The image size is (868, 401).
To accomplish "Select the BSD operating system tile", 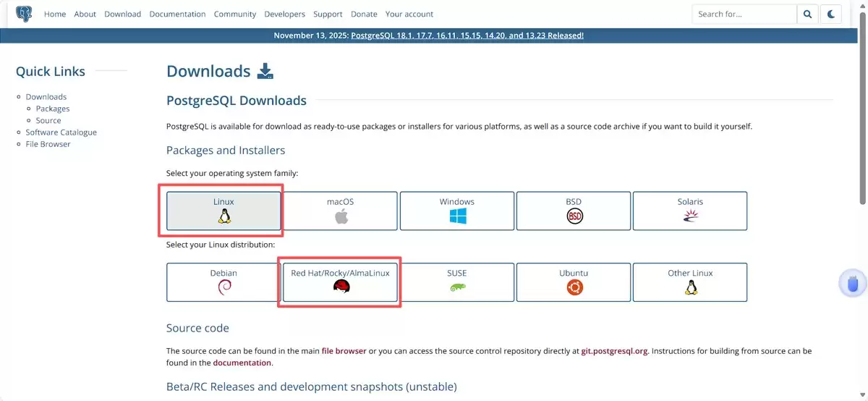I will pyautogui.click(x=574, y=211).
